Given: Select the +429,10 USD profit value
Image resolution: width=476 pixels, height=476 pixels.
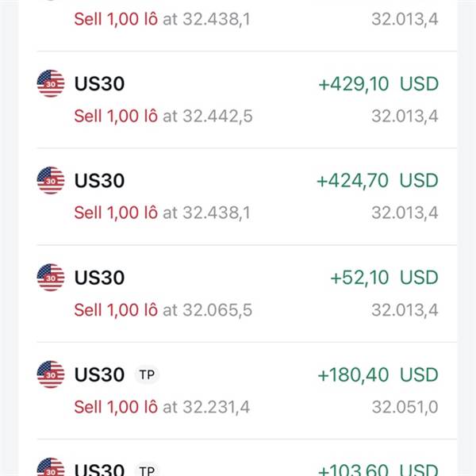Looking at the screenshot, I should [378, 84].
